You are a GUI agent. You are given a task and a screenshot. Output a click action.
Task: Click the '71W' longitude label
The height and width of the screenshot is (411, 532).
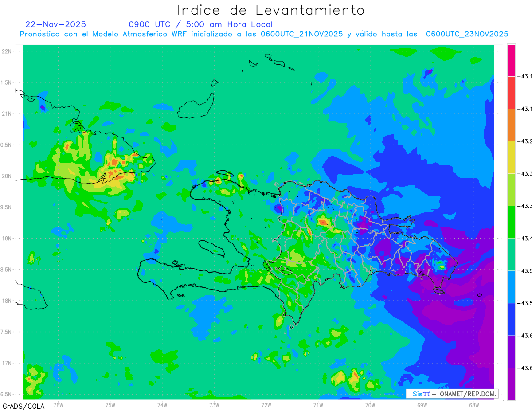(318, 405)
